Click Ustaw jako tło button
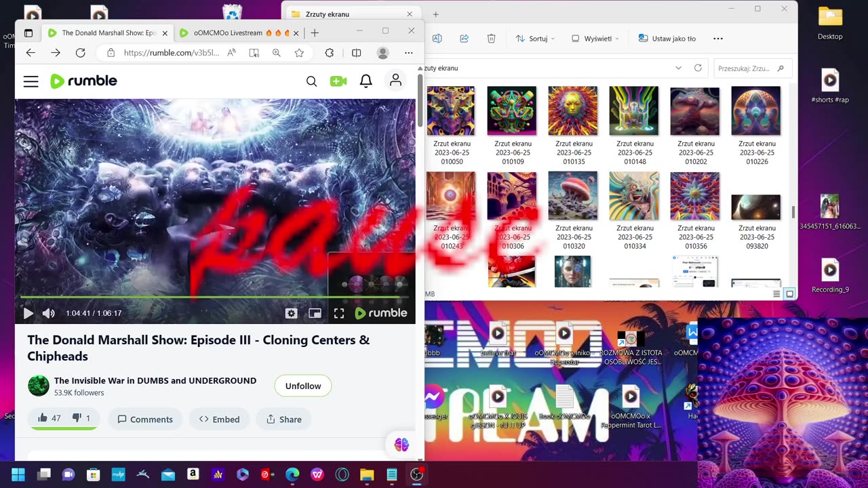 pos(667,39)
